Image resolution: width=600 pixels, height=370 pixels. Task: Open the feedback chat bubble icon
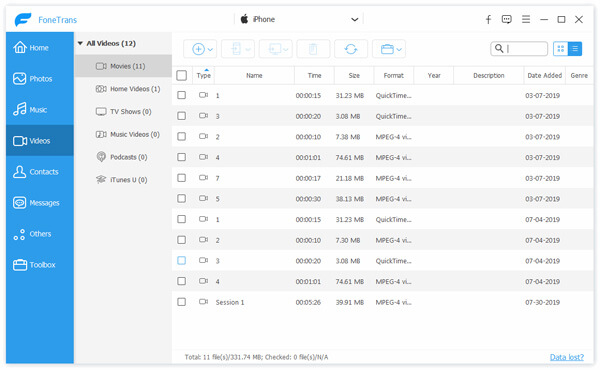point(507,19)
